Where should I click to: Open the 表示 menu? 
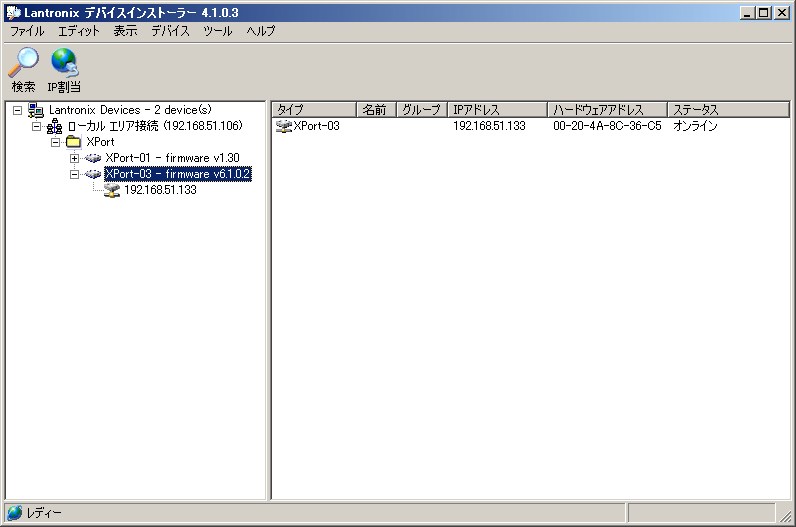pyautogui.click(x=125, y=31)
